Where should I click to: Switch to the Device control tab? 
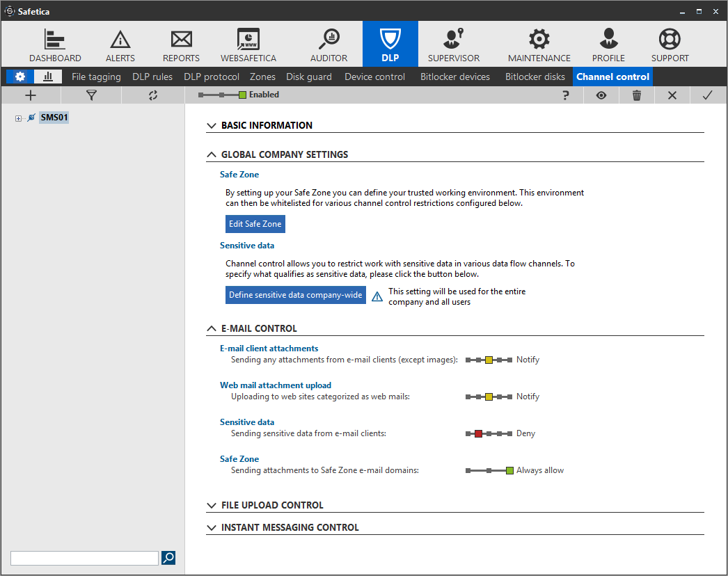(374, 77)
